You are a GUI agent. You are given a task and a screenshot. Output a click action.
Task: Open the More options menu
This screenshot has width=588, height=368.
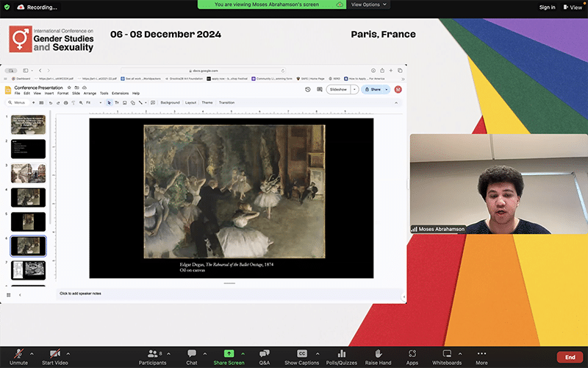(481, 357)
